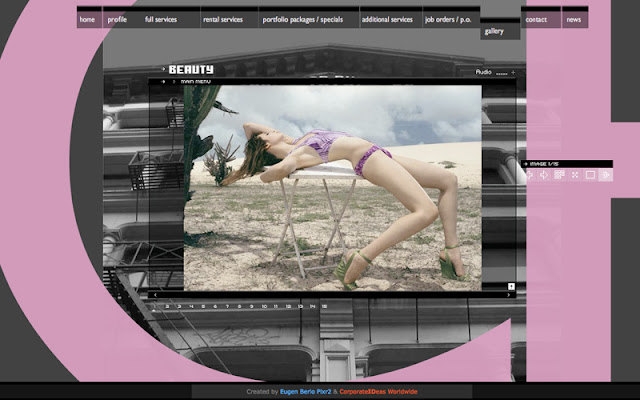Open the gallery menu item
Image resolution: width=640 pixels, height=400 pixels.
click(494, 31)
